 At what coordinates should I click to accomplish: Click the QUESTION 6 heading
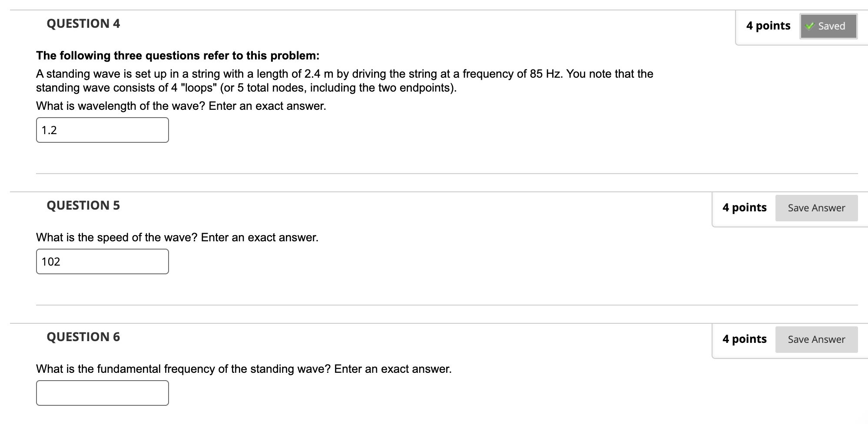coord(83,337)
